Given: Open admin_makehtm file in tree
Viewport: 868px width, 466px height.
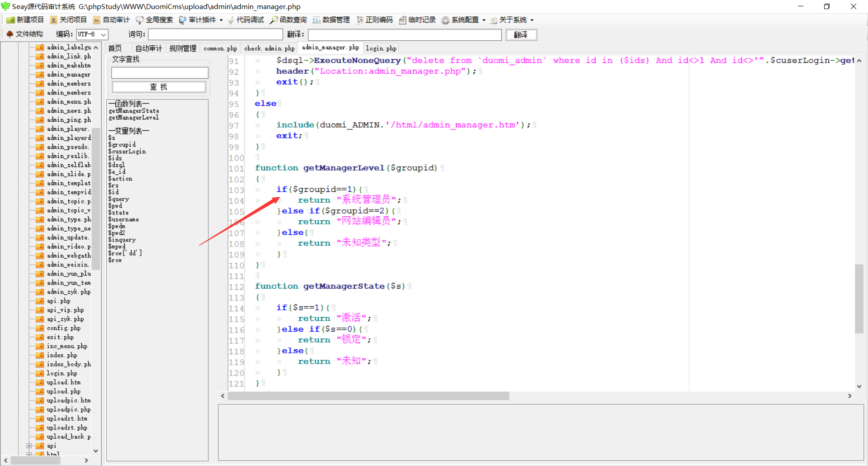Looking at the screenshot, I should 69,65.
